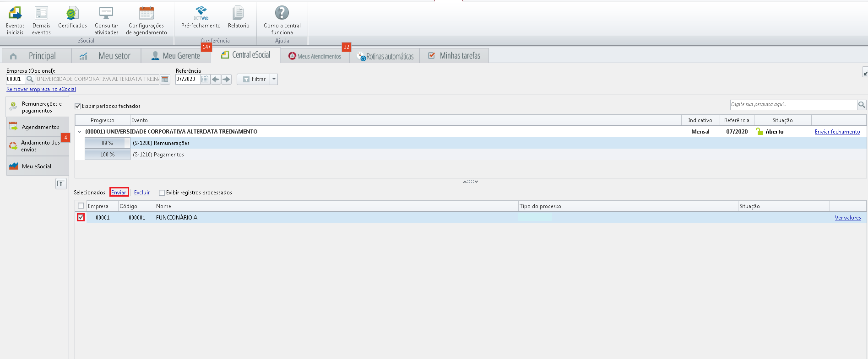Click the 89 % progress bar
Viewport: 868px width, 359px height.
108,143
